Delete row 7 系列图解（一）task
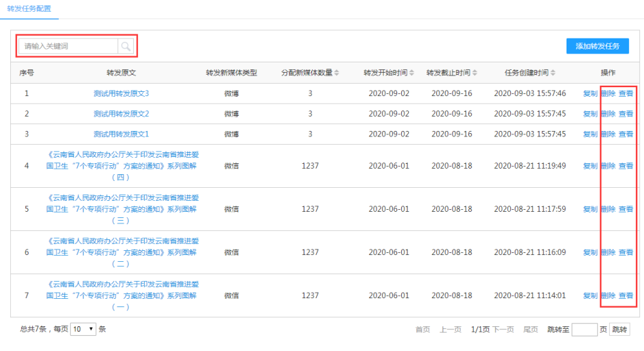The image size is (644, 351). click(x=608, y=296)
